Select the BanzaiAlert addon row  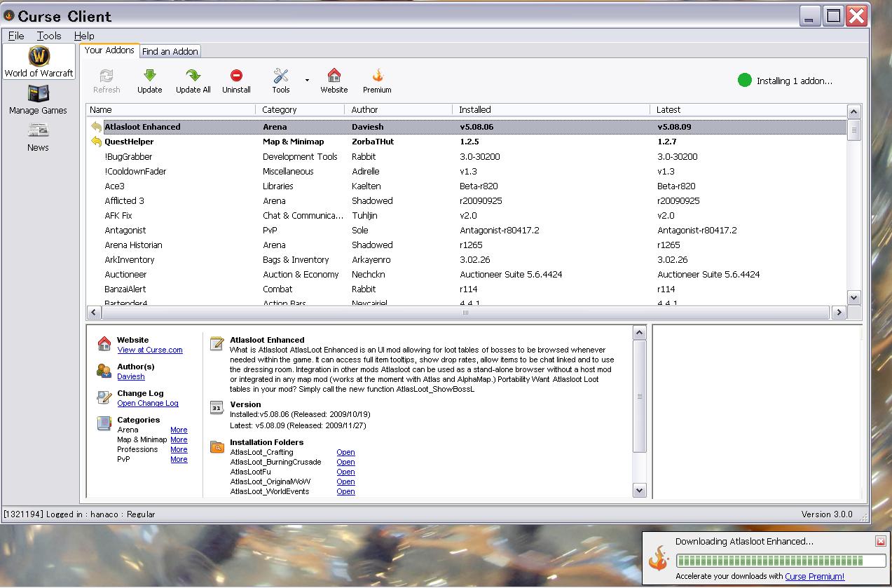point(467,289)
